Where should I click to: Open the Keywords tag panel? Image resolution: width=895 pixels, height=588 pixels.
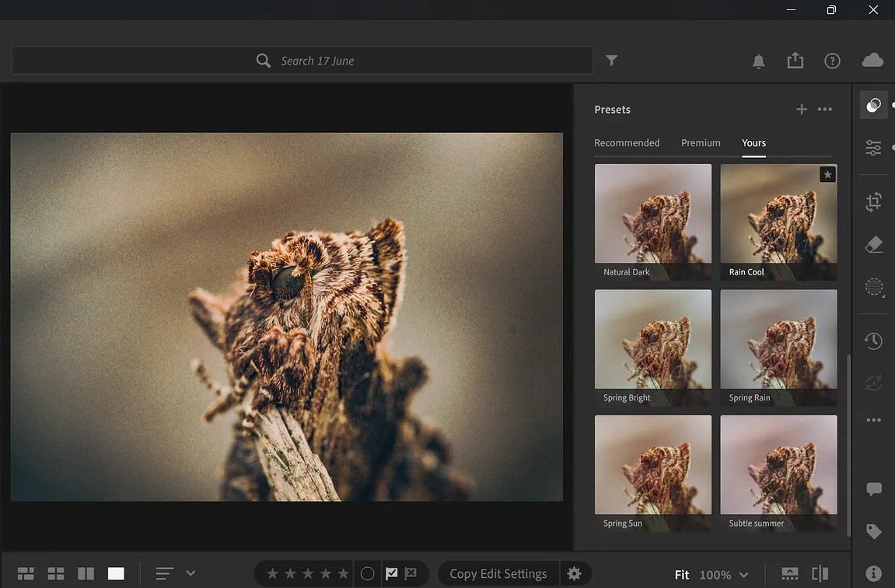coord(873,531)
